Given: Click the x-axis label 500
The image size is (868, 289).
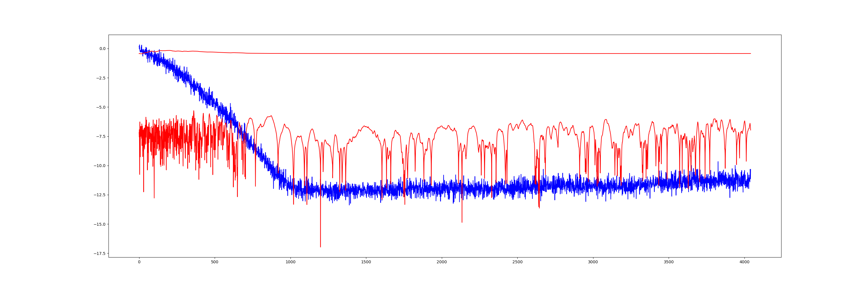Looking at the screenshot, I should 215,262.
